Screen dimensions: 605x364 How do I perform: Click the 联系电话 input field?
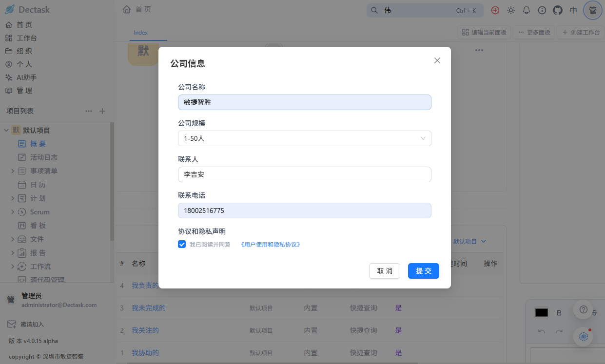305,211
